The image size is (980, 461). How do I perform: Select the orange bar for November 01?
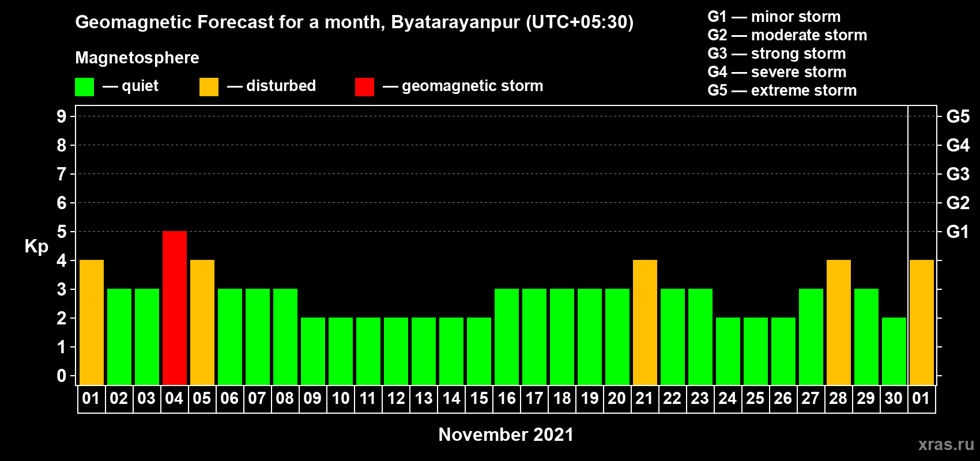coord(92,323)
